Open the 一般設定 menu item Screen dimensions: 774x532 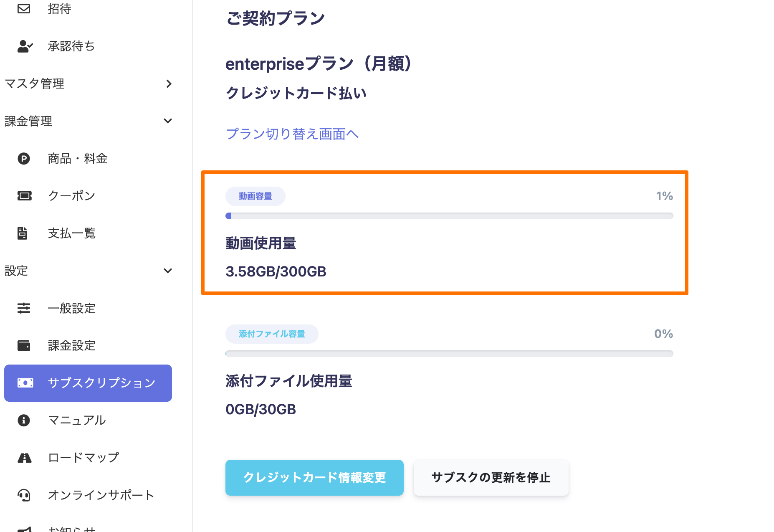[71, 308]
